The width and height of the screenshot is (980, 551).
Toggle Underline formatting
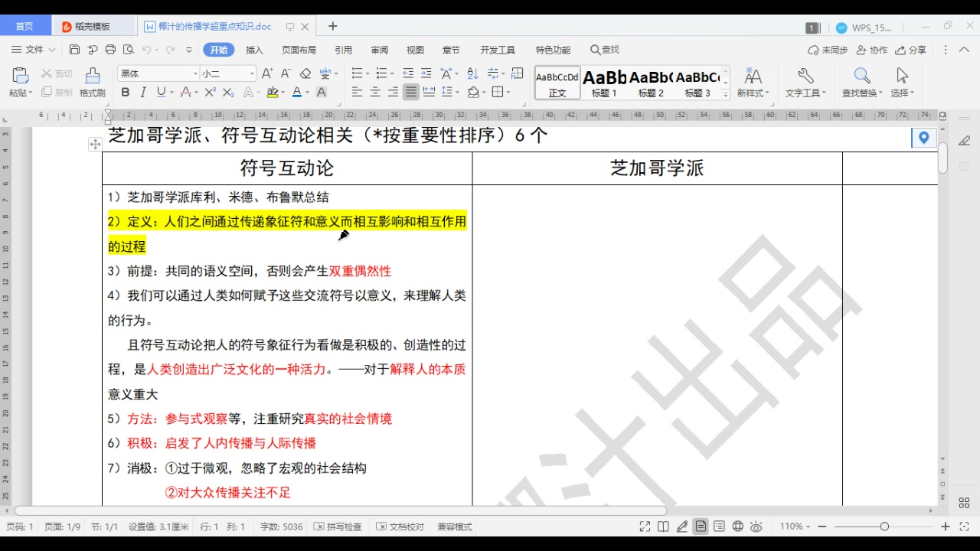[x=161, y=93]
